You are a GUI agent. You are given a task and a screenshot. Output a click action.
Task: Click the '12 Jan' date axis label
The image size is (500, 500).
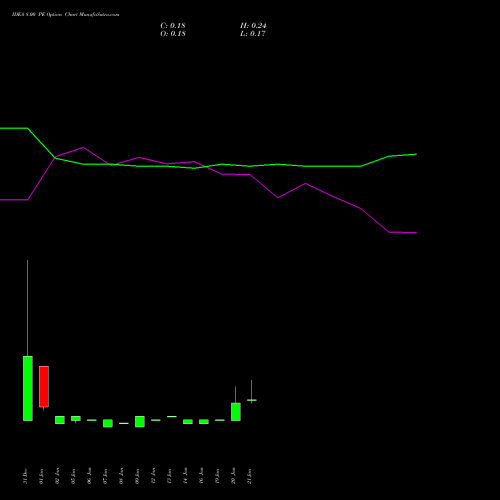click(154, 476)
